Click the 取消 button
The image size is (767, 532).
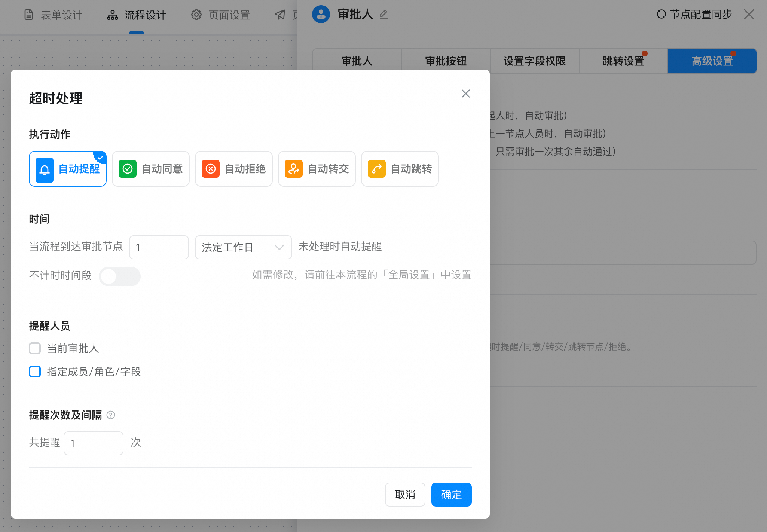click(x=405, y=495)
